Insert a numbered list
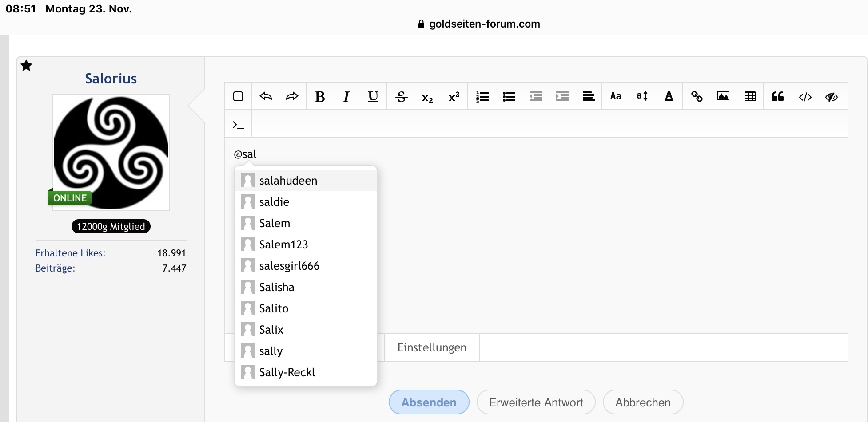The height and width of the screenshot is (422, 868). [482, 96]
